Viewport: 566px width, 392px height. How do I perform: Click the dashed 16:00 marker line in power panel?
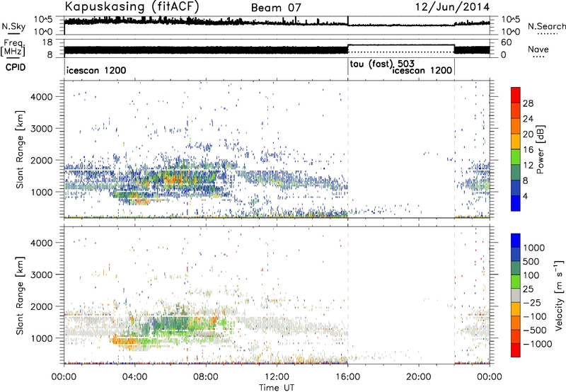pos(348,149)
